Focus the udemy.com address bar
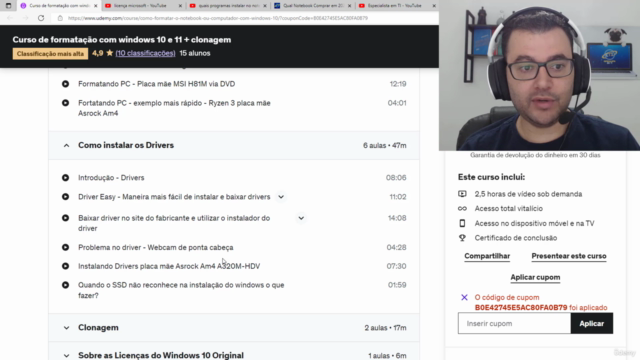 click(218, 18)
